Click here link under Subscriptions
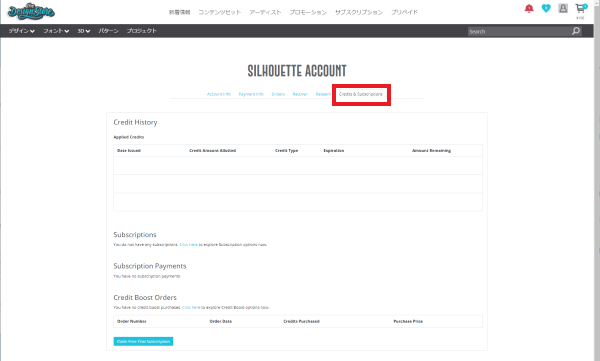The height and width of the screenshot is (361, 600). click(189, 245)
